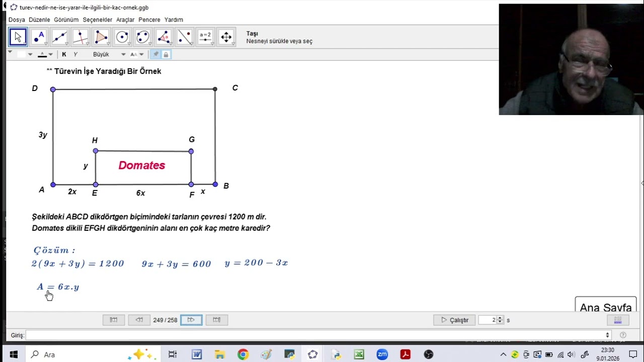The width and height of the screenshot is (644, 362).
Task: Select the Move Graphics View tool
Action: tap(226, 37)
